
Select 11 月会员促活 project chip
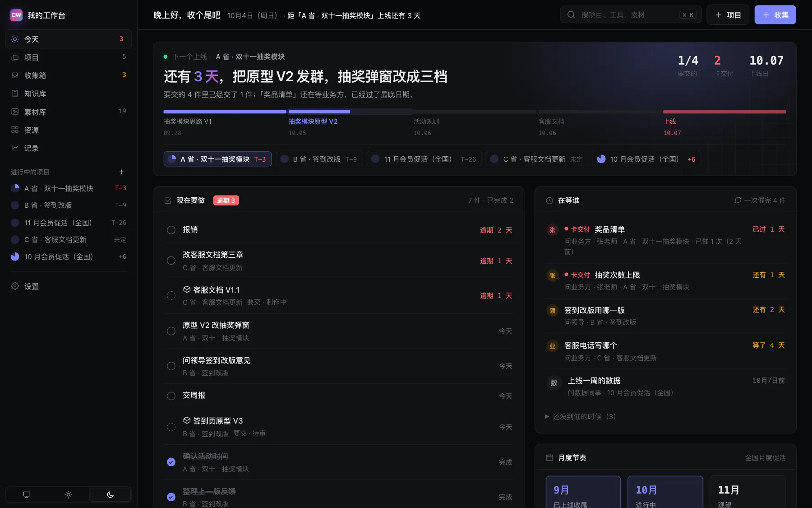tap(424, 159)
